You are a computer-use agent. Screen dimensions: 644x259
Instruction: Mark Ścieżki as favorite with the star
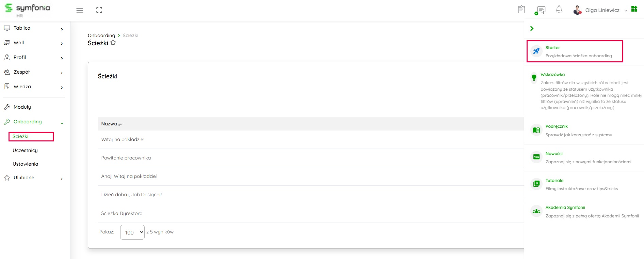point(114,43)
